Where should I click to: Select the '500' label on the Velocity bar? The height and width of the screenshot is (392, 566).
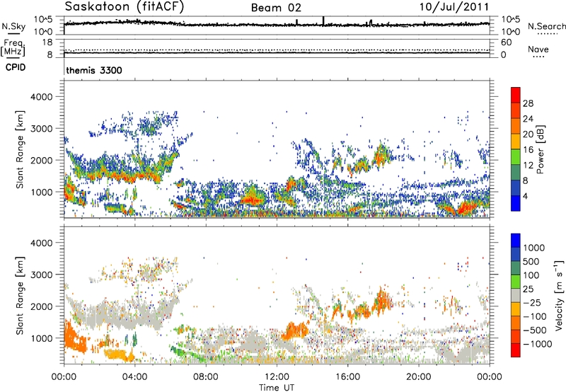tap(531, 262)
